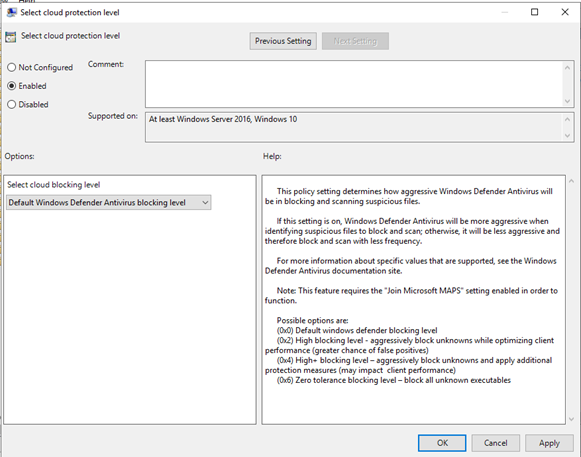Click the title bar policy window icon
The width and height of the screenshot is (581, 457).
(x=11, y=12)
